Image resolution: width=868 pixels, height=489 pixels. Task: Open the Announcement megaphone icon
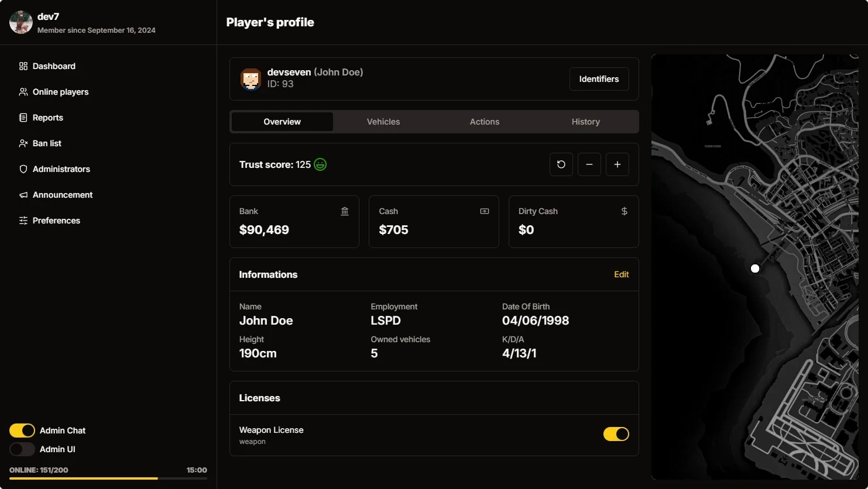[22, 195]
